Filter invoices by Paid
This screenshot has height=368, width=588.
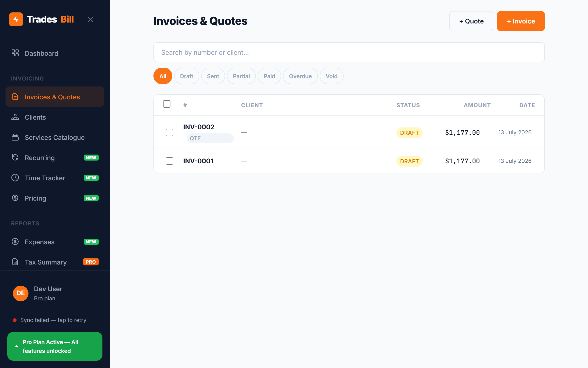tap(269, 76)
